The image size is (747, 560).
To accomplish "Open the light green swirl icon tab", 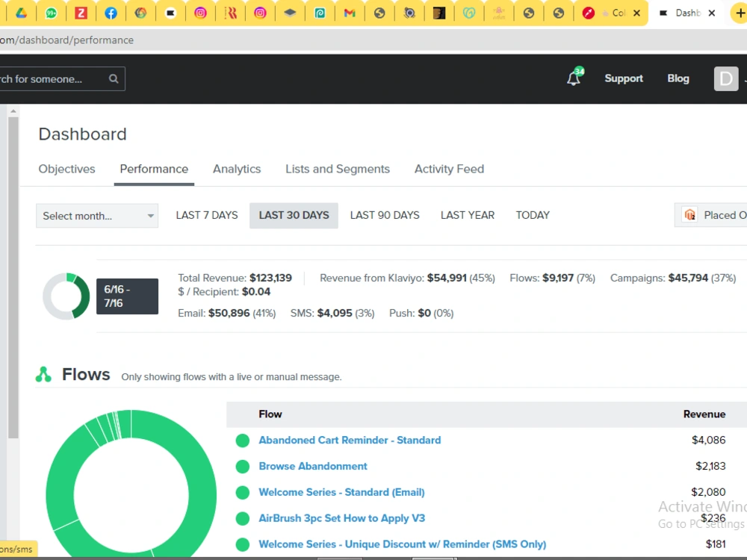I will [469, 13].
